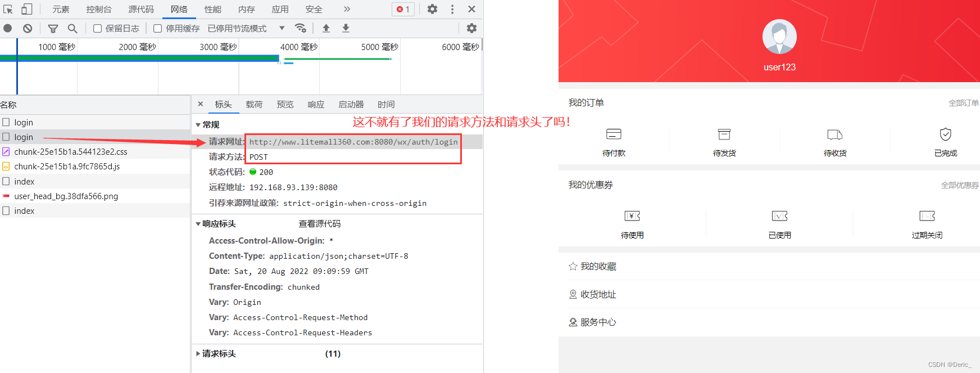The width and height of the screenshot is (980, 373).
Task: Close the DevTools panel
Action: (471, 9)
